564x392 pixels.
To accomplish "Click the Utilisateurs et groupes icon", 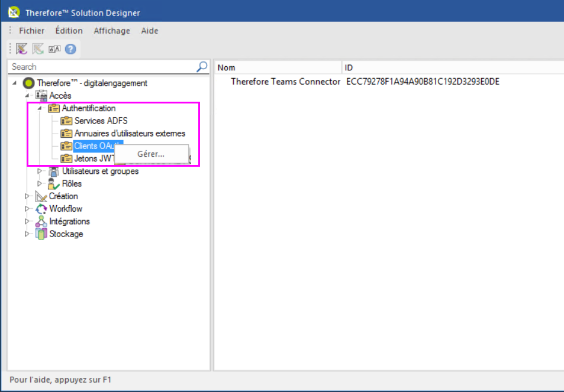I will point(54,171).
